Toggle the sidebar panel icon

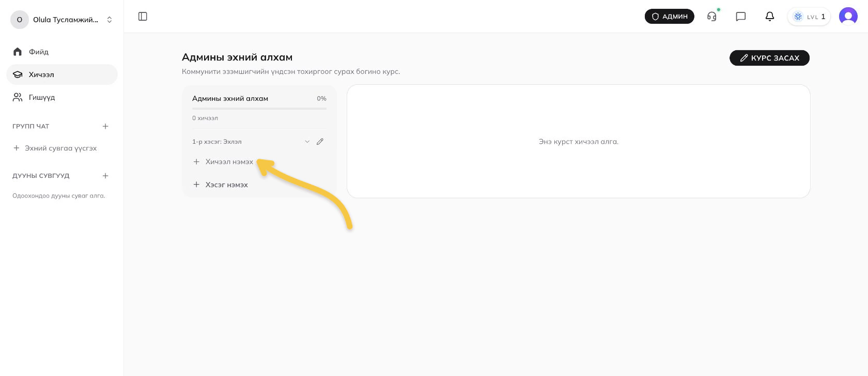pyautogui.click(x=143, y=17)
